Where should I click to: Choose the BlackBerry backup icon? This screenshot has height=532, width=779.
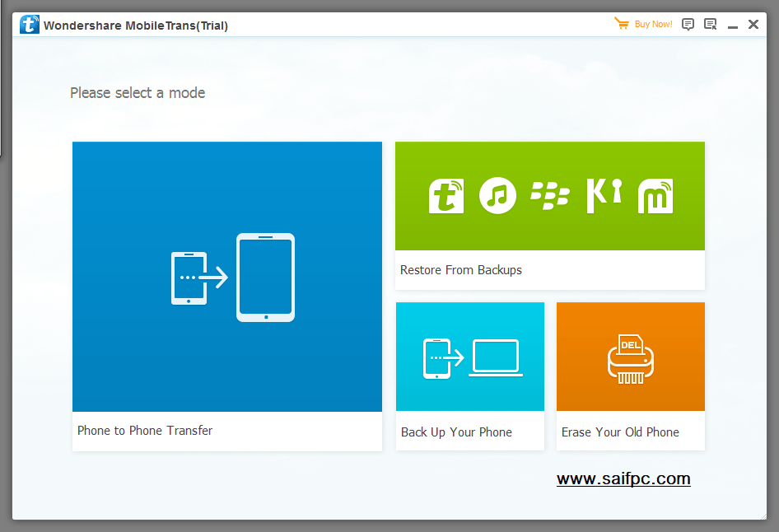549,195
